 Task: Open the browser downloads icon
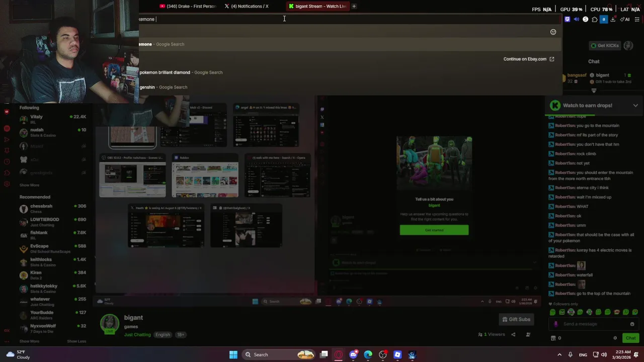613,19
